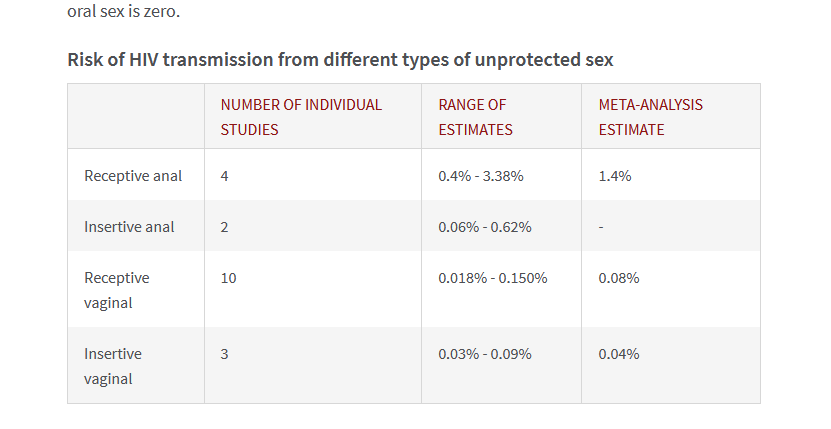Click the 'Insertive anal' row label
This screenshot has height=429, width=831.
(x=129, y=227)
